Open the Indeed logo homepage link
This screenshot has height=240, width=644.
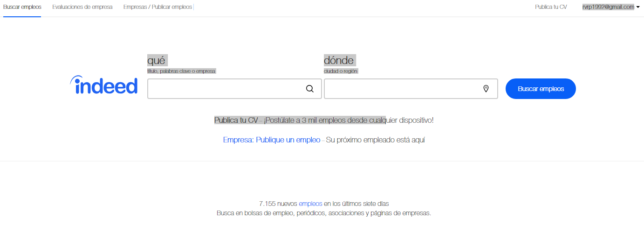click(x=104, y=85)
